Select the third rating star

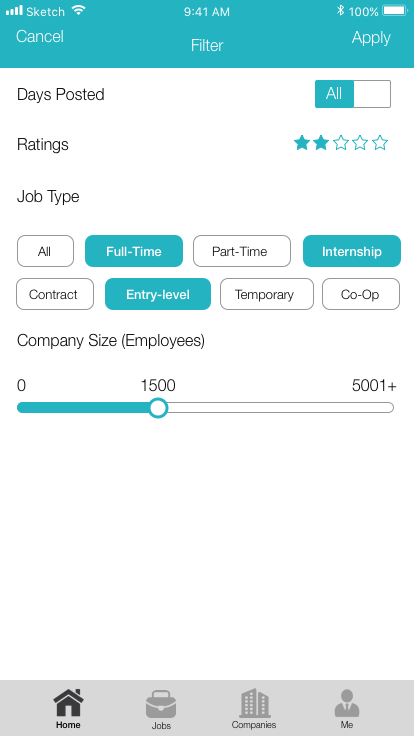click(x=341, y=143)
